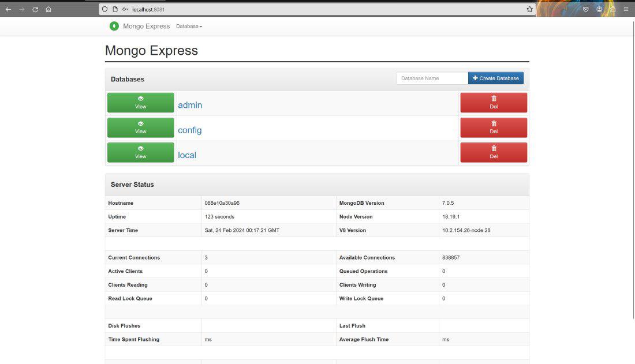Go back with the browser back arrow

coord(9,9)
